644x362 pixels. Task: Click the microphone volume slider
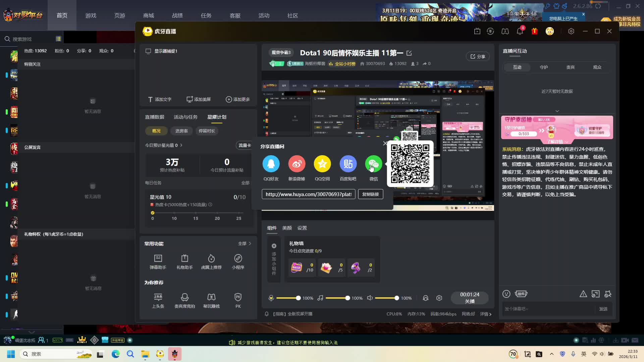[287, 298]
